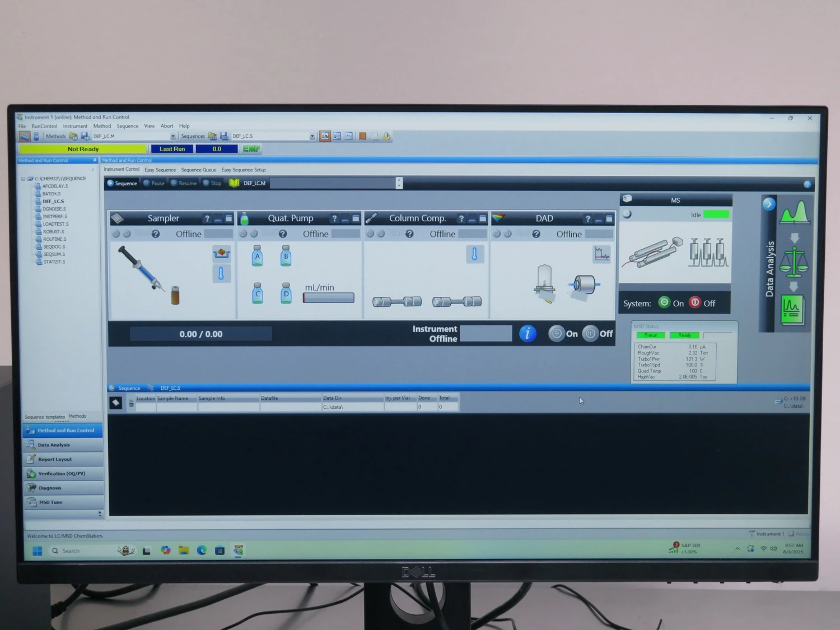This screenshot has width=840, height=630.
Task: Open the Sampler help question mark
Action: [207, 218]
